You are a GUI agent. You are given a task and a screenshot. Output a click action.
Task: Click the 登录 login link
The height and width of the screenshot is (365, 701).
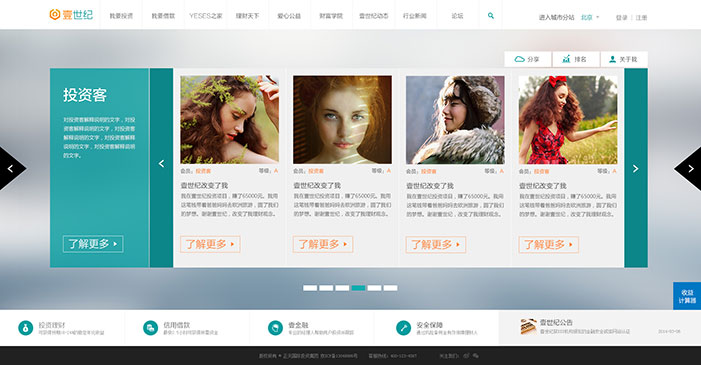(x=621, y=17)
